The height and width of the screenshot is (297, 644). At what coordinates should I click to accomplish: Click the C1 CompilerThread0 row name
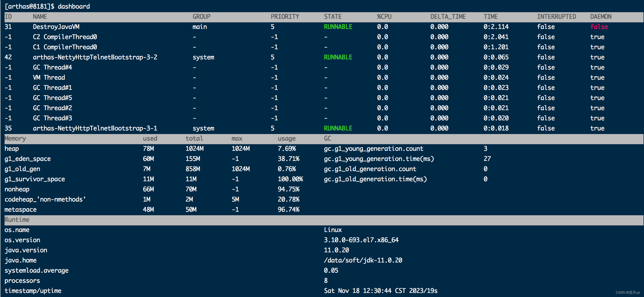pos(65,47)
